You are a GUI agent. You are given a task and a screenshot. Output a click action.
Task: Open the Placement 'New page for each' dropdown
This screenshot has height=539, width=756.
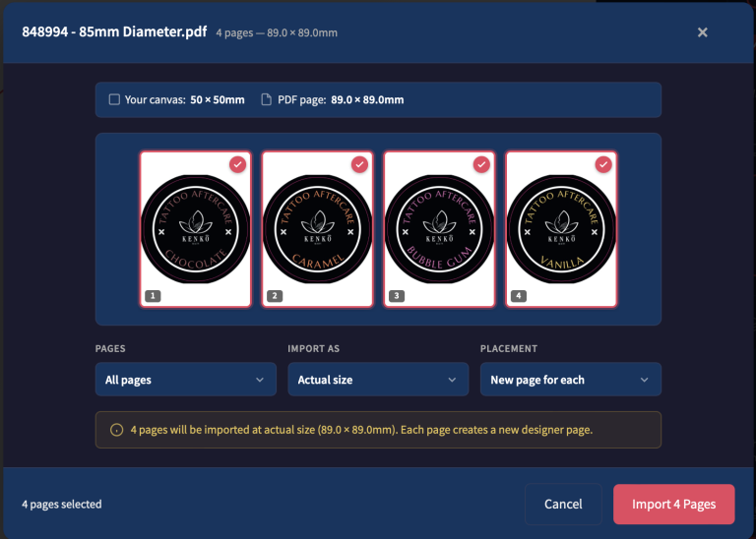tap(570, 380)
